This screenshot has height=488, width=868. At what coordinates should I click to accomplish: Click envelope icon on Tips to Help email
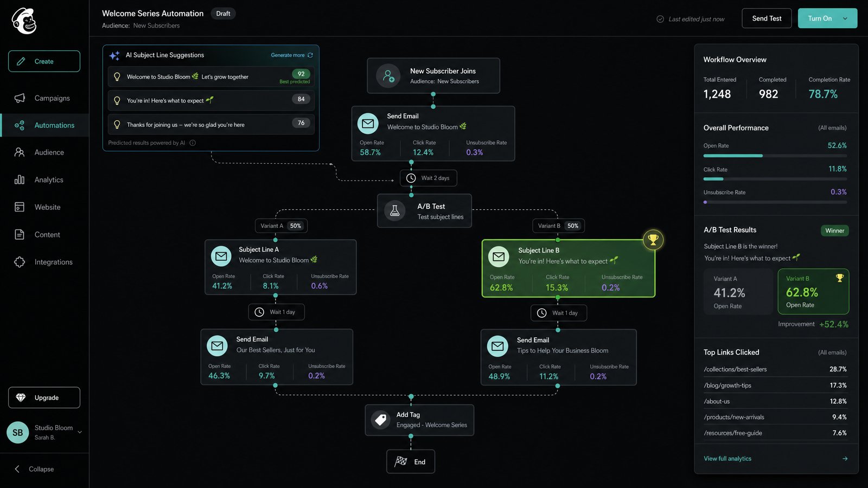(x=497, y=346)
